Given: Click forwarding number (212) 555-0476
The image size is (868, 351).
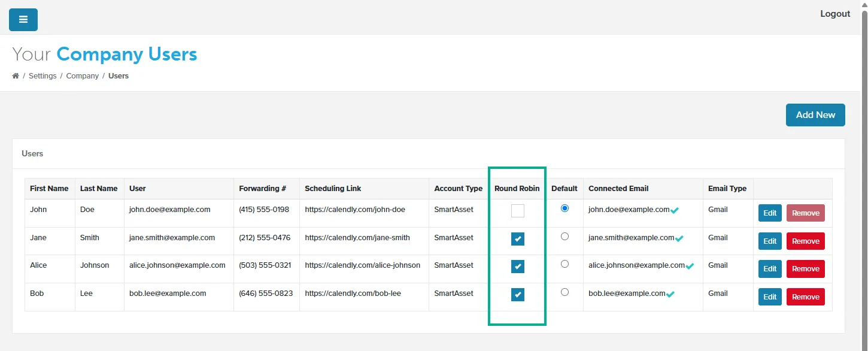Looking at the screenshot, I should [x=265, y=238].
